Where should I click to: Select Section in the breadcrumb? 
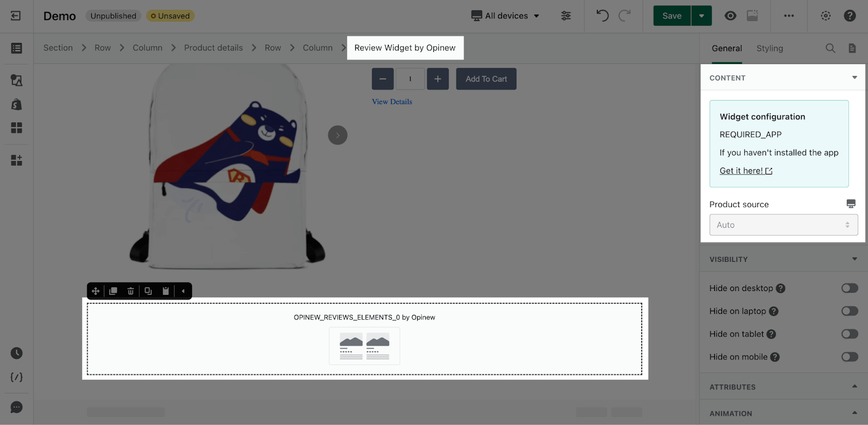(x=58, y=48)
